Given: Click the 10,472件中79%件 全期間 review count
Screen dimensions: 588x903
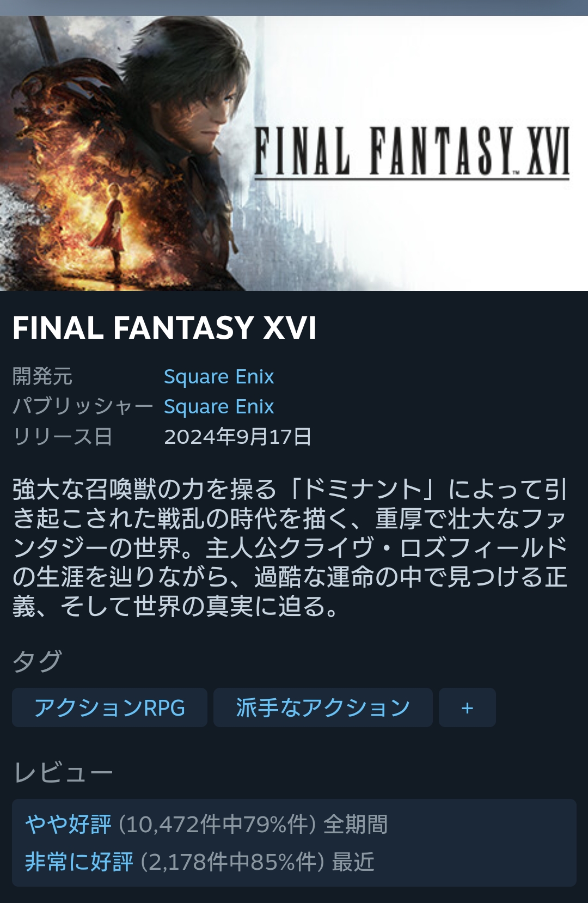Looking at the screenshot, I should tap(253, 824).
